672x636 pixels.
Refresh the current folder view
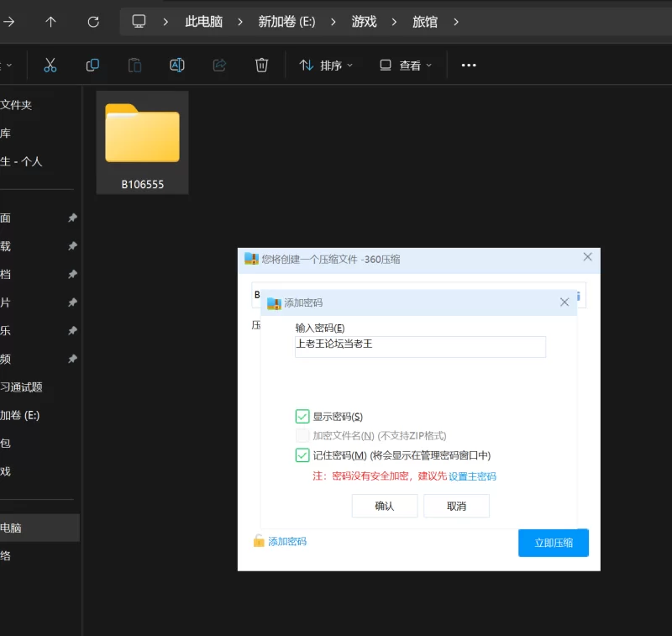click(x=93, y=22)
